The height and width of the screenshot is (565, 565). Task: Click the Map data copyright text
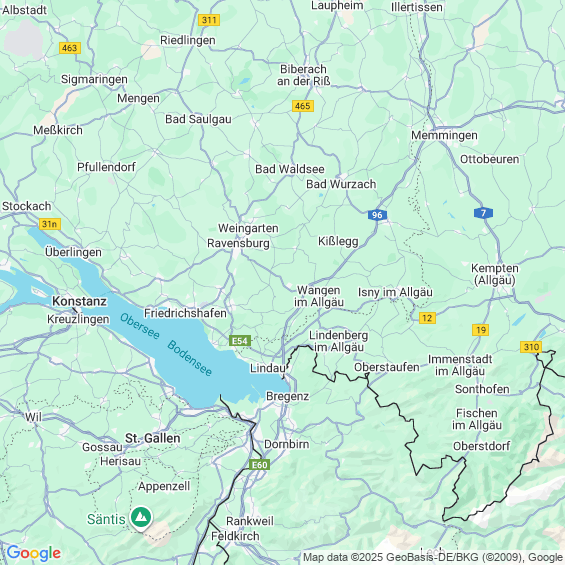tap(433, 557)
